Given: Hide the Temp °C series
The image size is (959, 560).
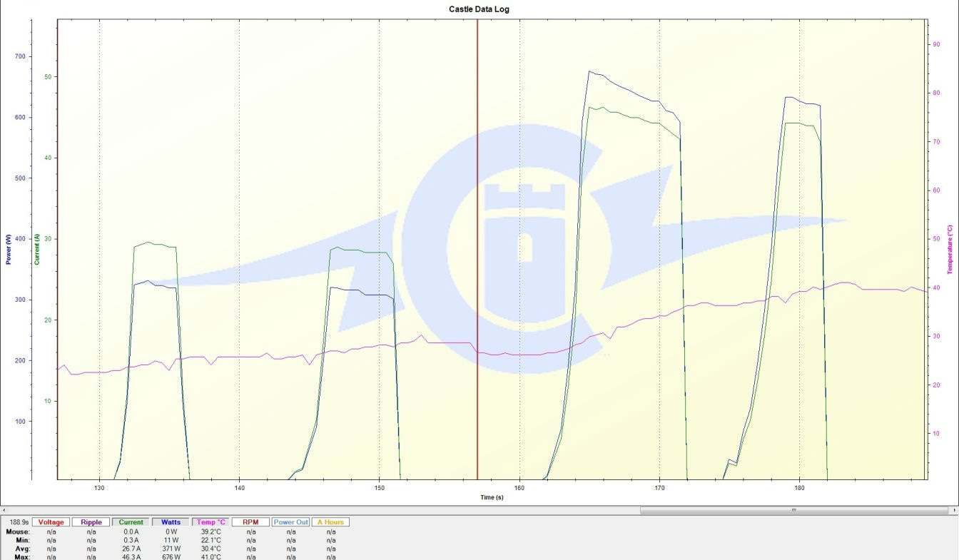Looking at the screenshot, I should [210, 522].
